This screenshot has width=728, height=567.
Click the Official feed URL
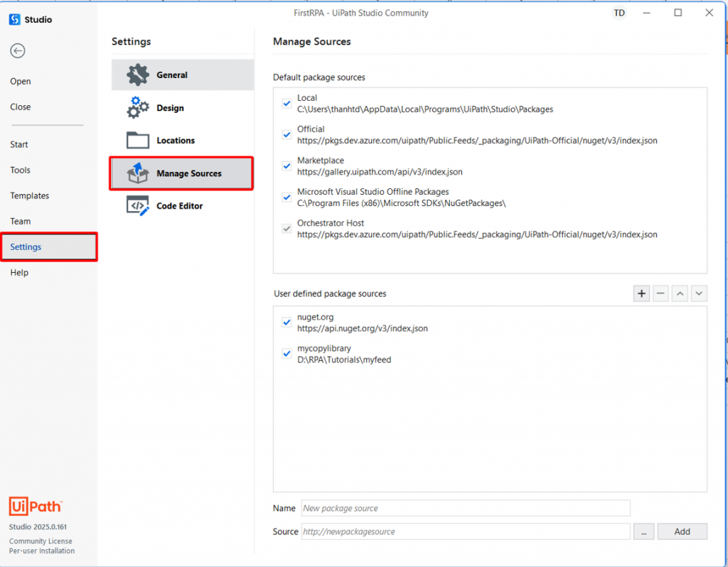477,141
